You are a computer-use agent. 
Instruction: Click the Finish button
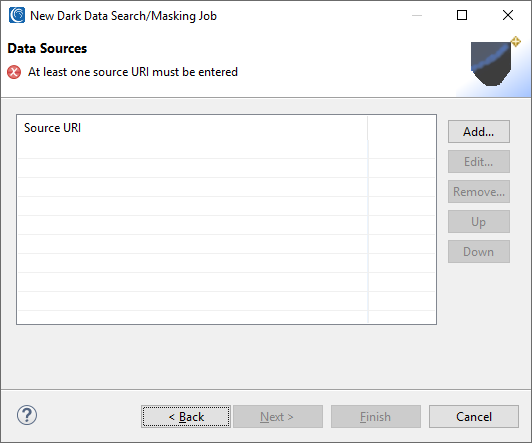(x=376, y=417)
